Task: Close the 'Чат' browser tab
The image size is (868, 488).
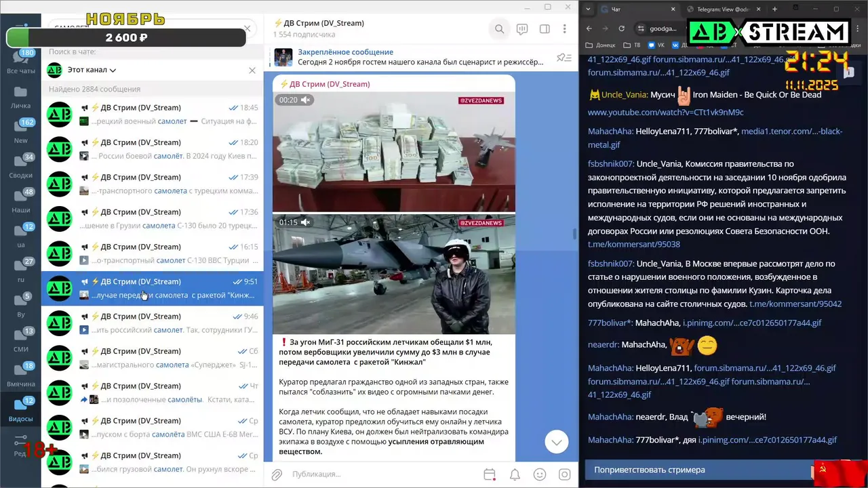Action: click(x=673, y=9)
